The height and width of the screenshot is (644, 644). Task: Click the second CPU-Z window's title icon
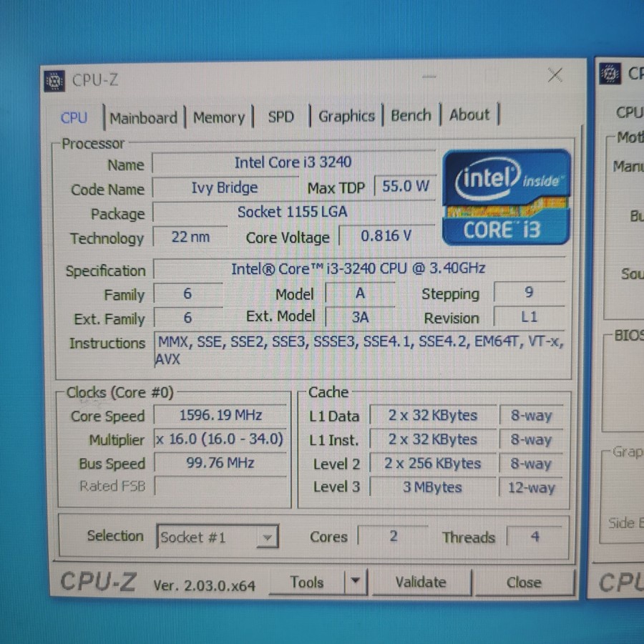point(610,74)
